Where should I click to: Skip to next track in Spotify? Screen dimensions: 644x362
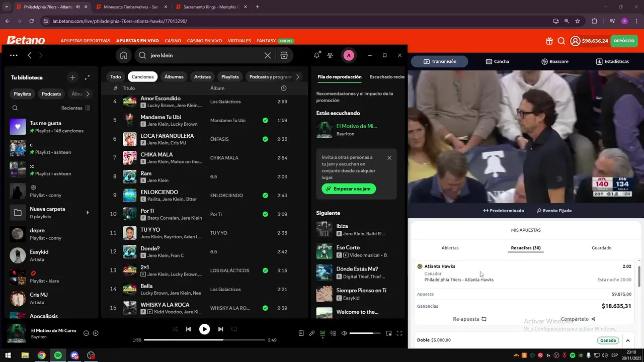coord(220,329)
